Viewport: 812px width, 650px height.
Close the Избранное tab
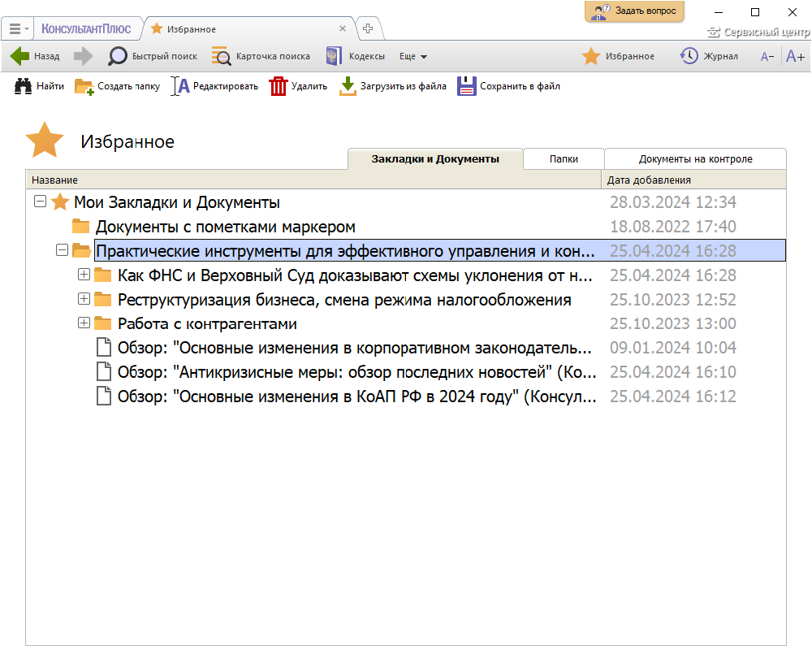click(343, 28)
